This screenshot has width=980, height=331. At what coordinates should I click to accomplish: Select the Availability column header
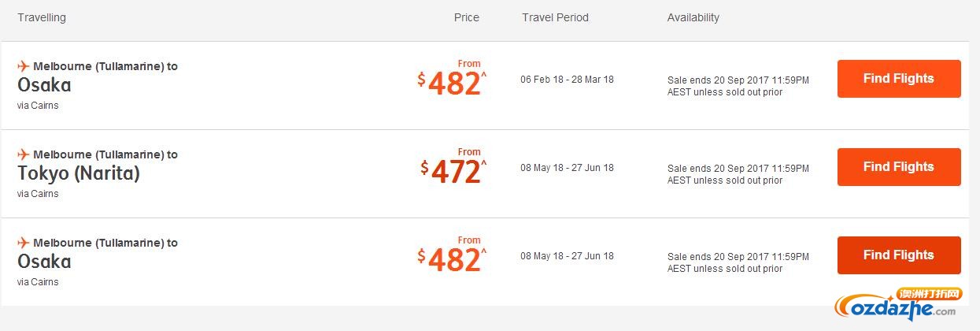[x=693, y=17]
